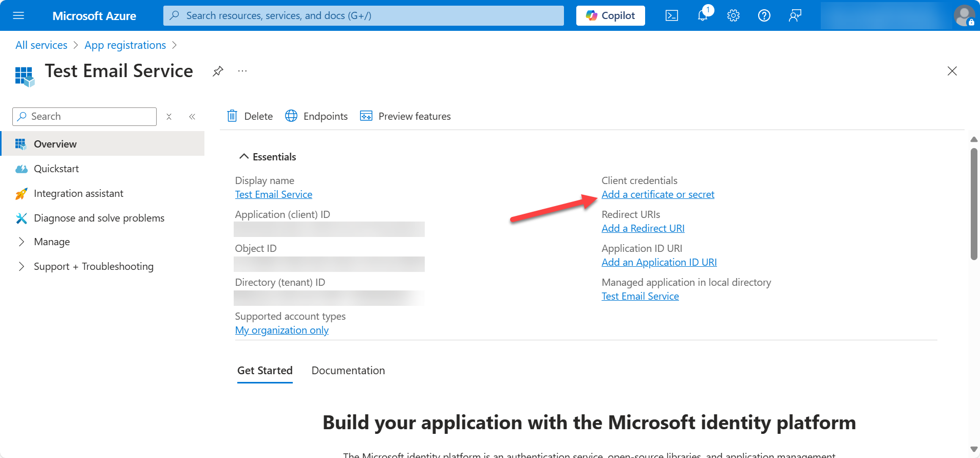Click the Integration assistant rocket icon
The image size is (980, 458).
(21, 194)
